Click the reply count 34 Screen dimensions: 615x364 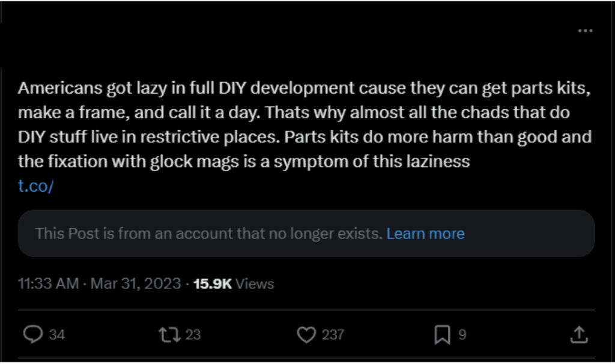tap(56, 335)
